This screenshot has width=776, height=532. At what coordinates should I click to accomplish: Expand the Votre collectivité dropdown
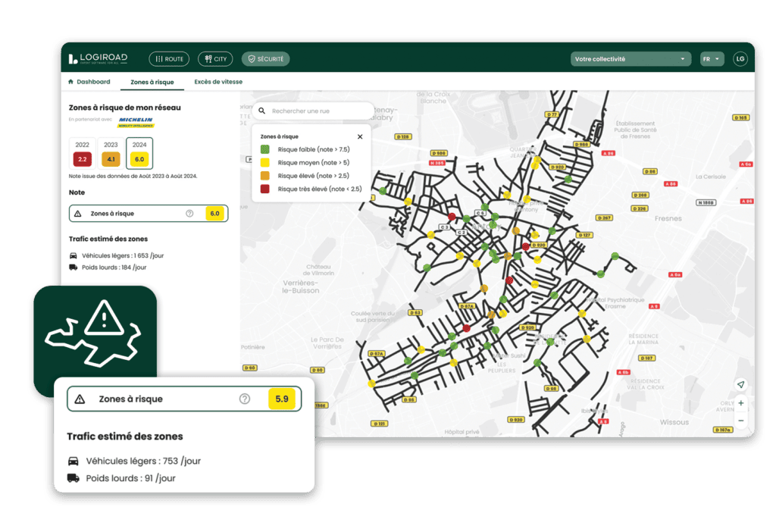click(x=630, y=59)
